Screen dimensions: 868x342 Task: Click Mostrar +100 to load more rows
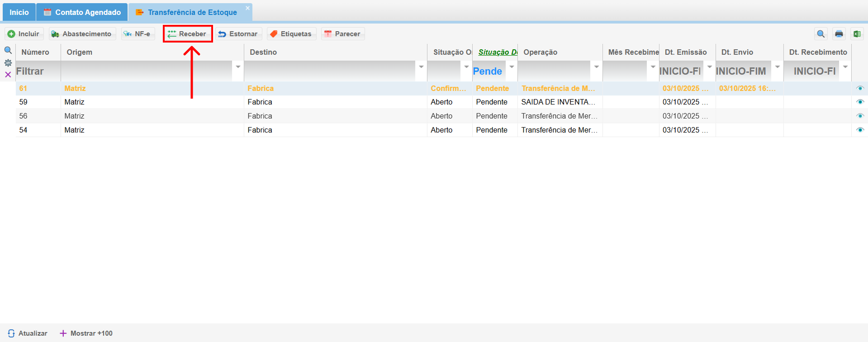click(x=86, y=333)
